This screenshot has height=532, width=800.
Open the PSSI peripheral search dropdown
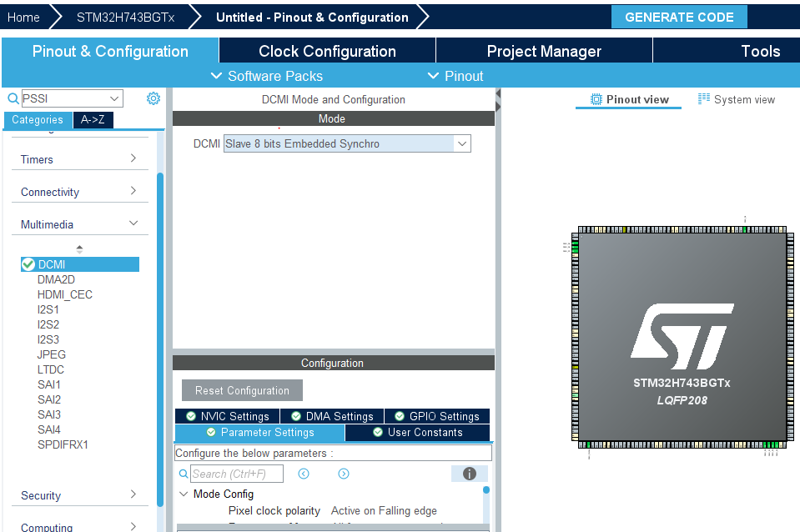[115, 98]
